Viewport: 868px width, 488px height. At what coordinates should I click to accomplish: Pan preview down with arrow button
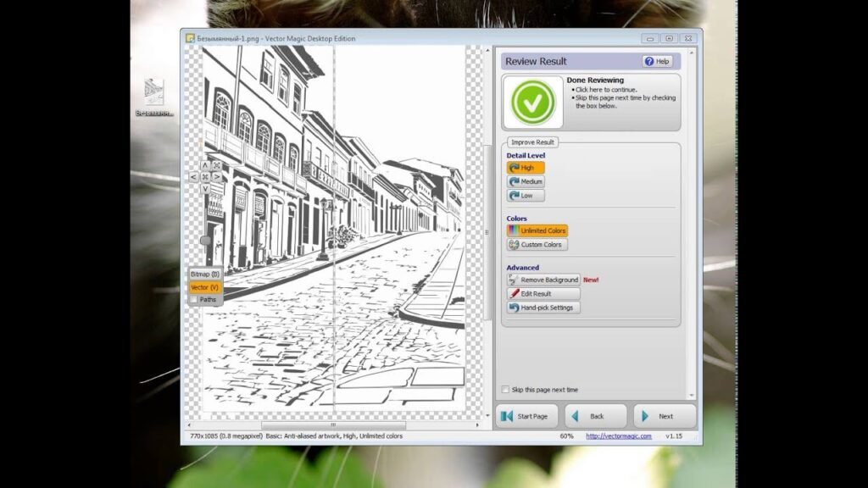coord(205,189)
